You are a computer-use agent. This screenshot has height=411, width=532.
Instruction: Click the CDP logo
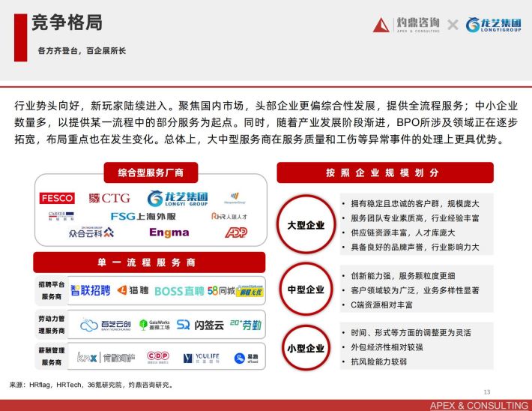point(158,357)
